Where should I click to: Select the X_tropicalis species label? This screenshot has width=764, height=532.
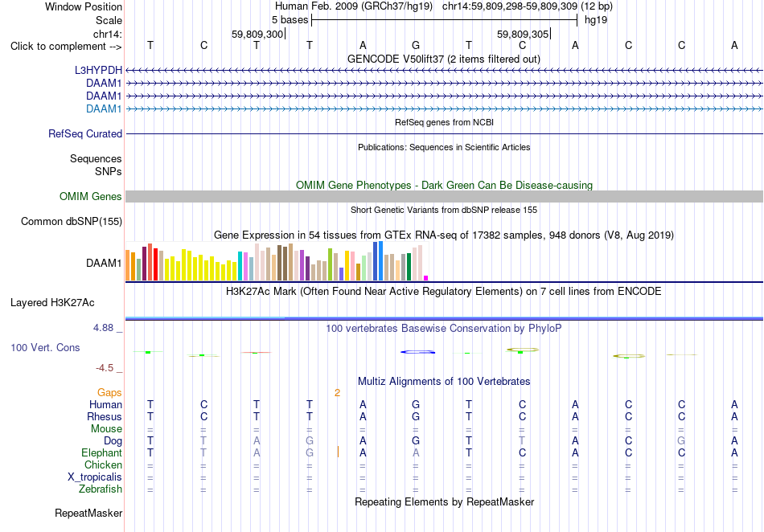pyautogui.click(x=95, y=477)
